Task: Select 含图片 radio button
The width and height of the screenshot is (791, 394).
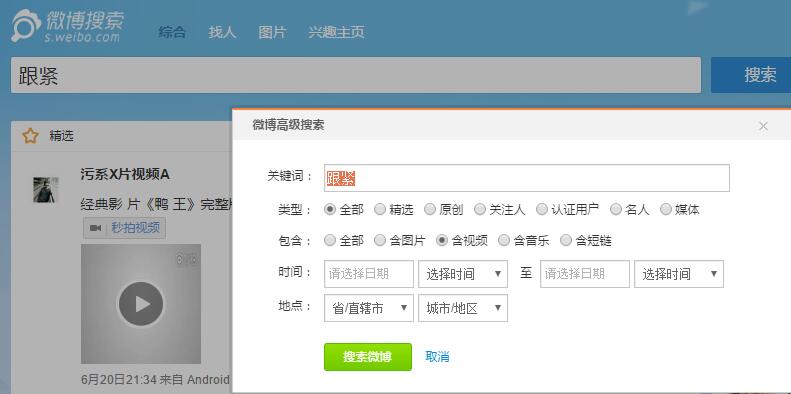Action: (x=379, y=241)
